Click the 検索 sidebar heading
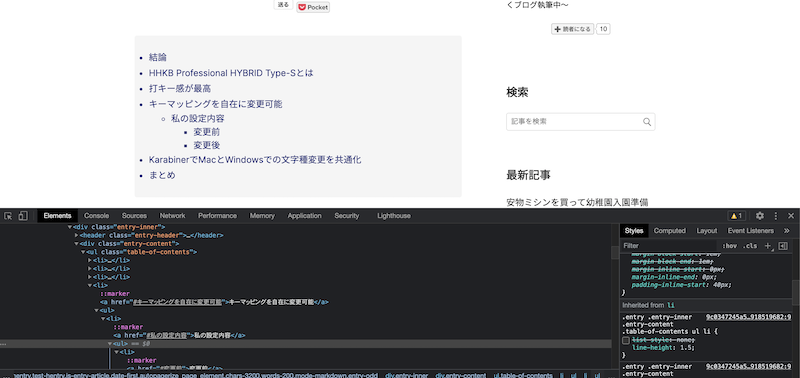800x378 pixels. coord(517,92)
